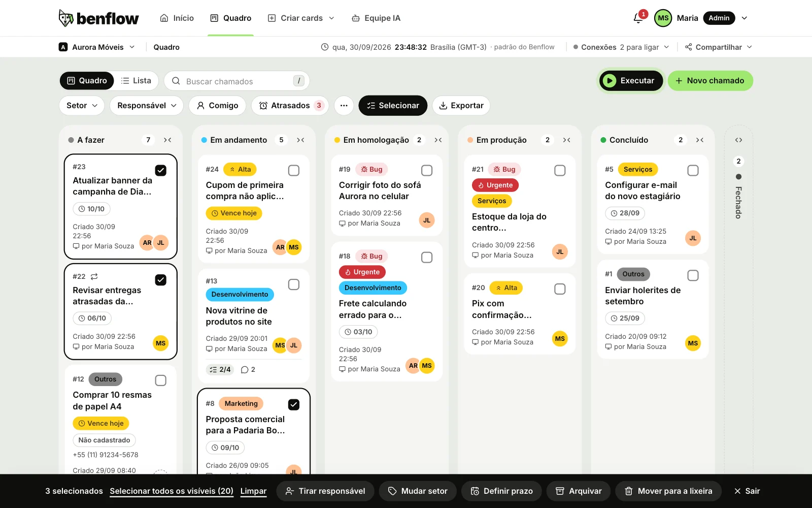Go to Início in the top nav
This screenshot has height=508, width=812.
[177, 18]
